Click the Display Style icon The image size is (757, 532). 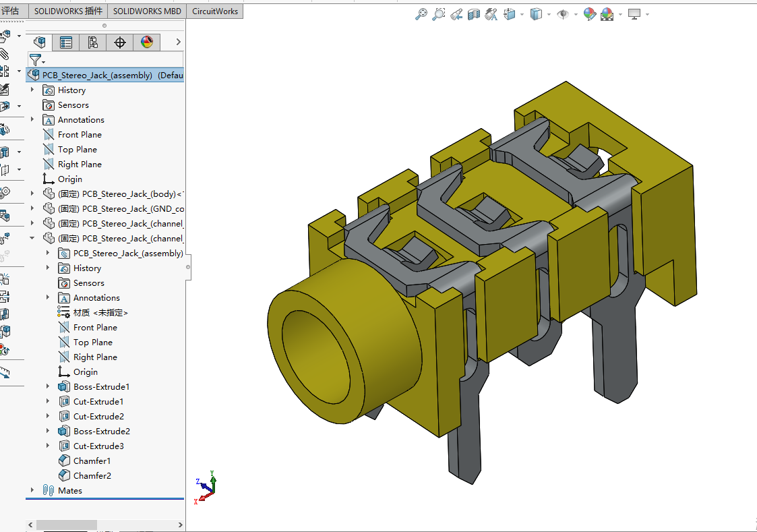[x=536, y=14]
